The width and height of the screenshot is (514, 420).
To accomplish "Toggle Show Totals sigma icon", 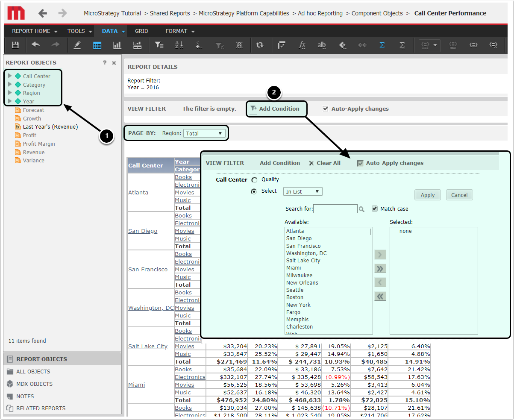I will pos(382,45).
